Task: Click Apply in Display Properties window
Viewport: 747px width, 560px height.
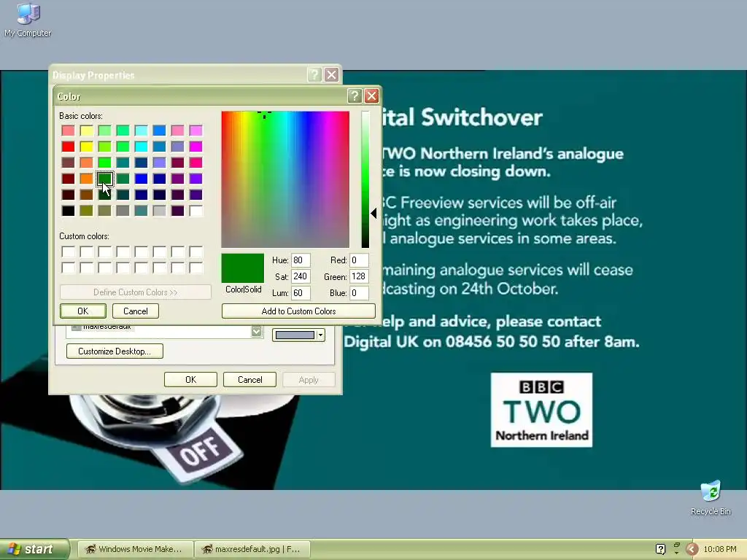Action: tap(309, 379)
